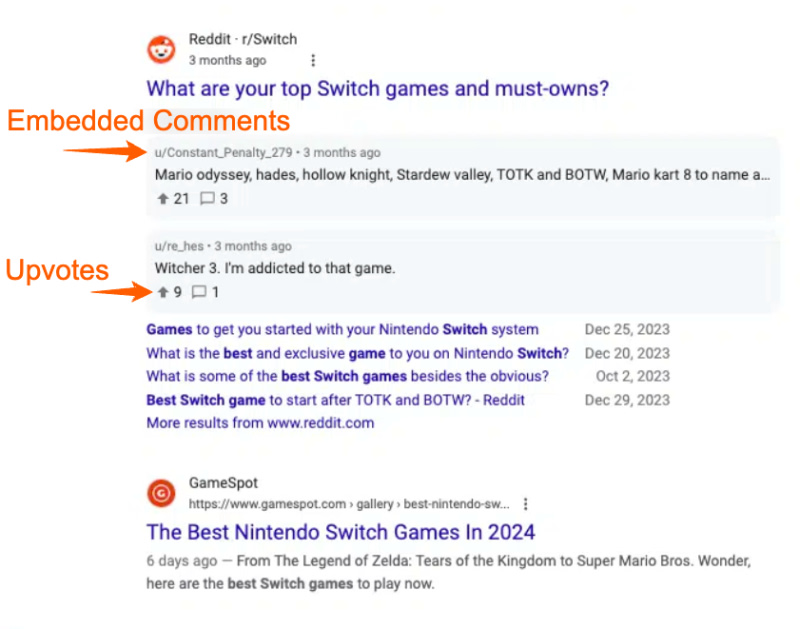Open 'Best Switch game to start after TOTK' link
800x629 pixels.
(335, 400)
